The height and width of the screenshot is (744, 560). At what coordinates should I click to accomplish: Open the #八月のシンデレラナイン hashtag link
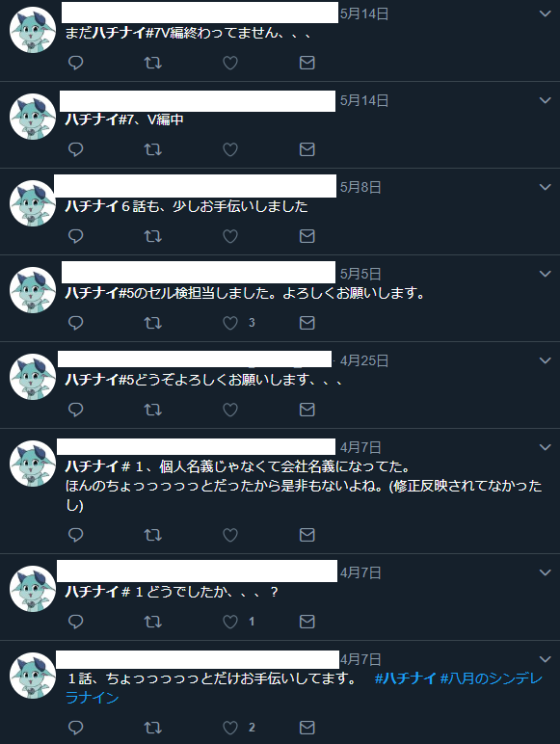click(304, 688)
